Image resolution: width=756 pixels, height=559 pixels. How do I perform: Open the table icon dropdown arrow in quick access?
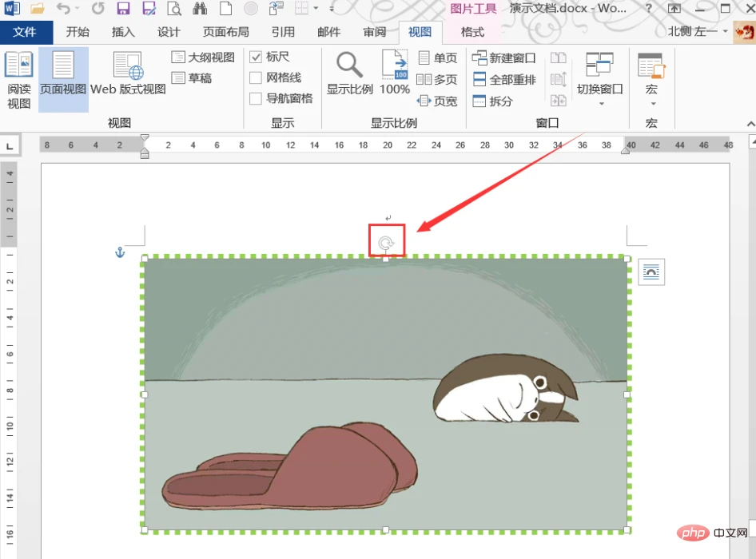(316, 8)
